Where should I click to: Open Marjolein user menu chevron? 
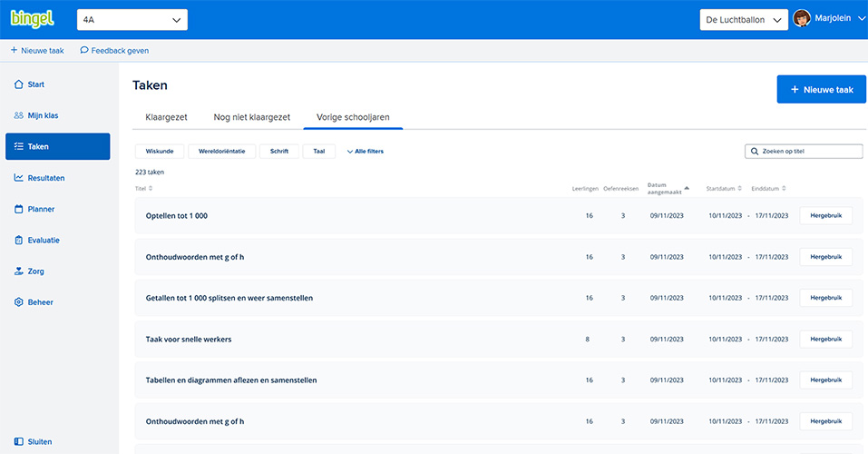pos(862,19)
